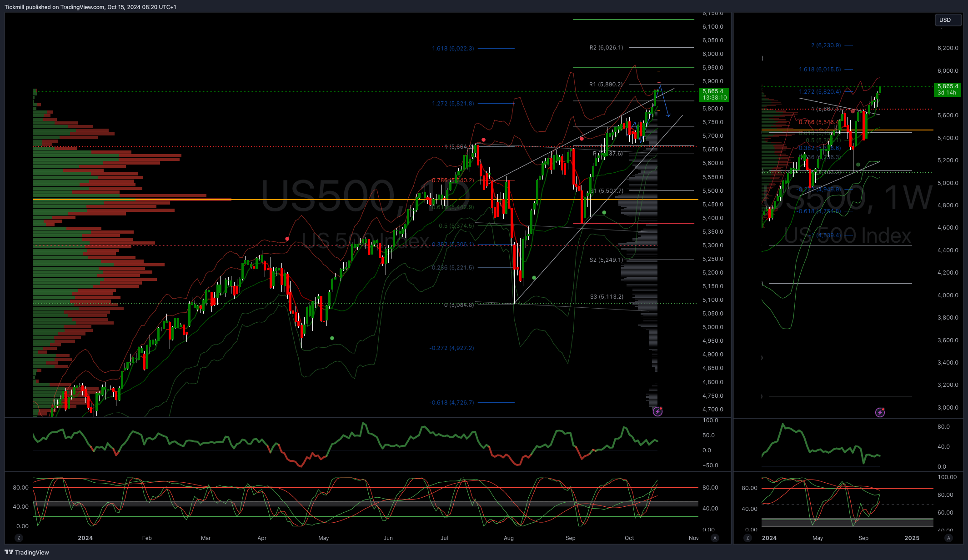Open the USD currency selector
The image size is (968, 560).
[x=948, y=20]
